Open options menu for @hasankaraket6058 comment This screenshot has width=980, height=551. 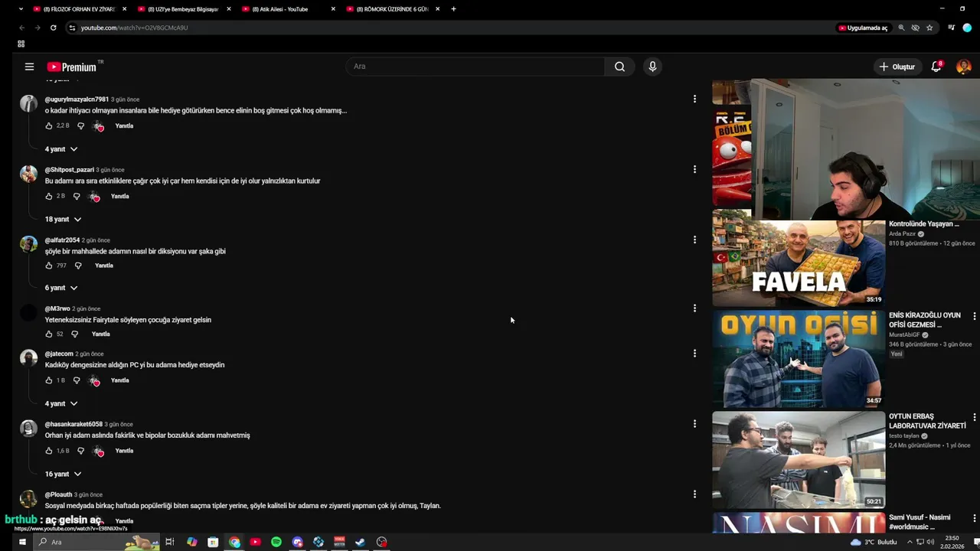694,423
